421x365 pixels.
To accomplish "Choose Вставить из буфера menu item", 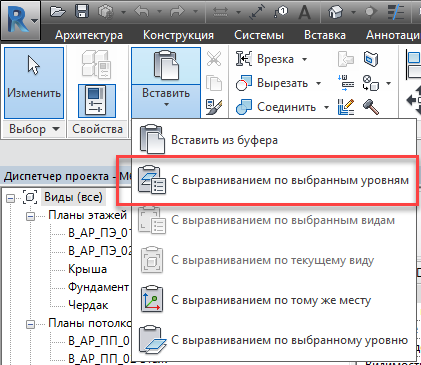I will coord(274,139).
